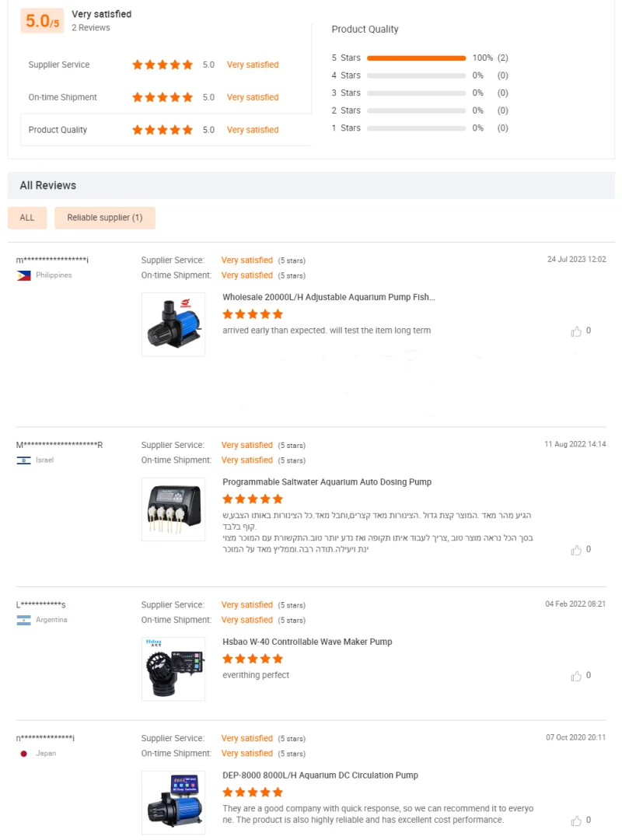
Task: Open Hsbao W-40 Controllable Wave Maker Pump
Action: [x=307, y=642]
